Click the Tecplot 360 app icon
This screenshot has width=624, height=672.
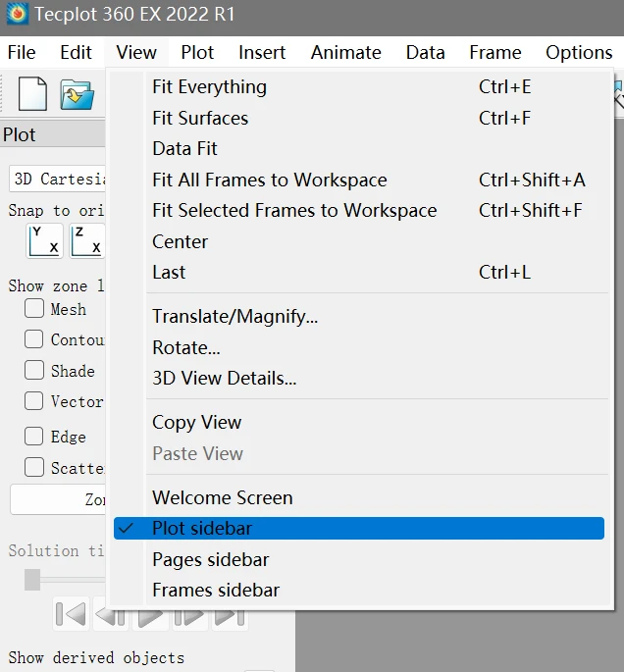click(x=18, y=15)
